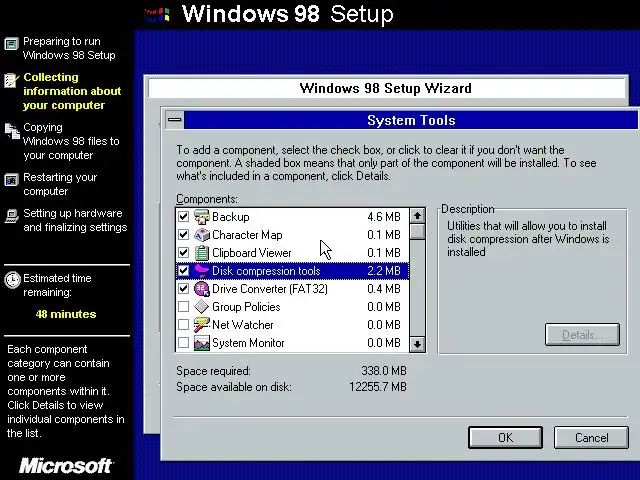Click the Group Policies diamond icon

[202, 307]
